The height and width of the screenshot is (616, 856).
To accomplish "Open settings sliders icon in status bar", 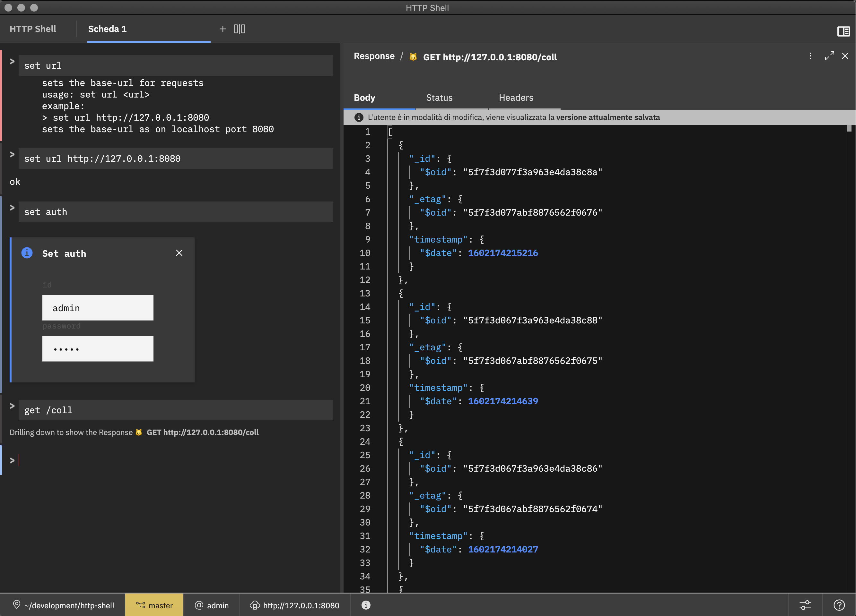I will click(x=805, y=605).
